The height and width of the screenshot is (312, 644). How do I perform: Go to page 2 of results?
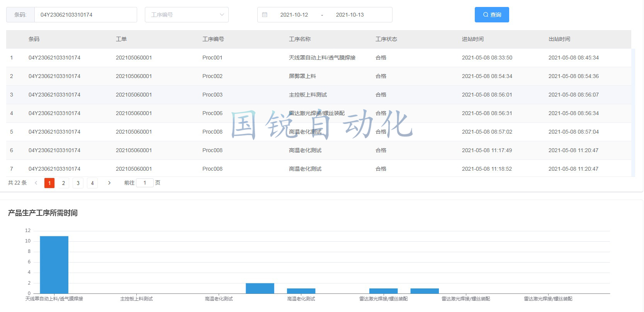[x=64, y=183]
